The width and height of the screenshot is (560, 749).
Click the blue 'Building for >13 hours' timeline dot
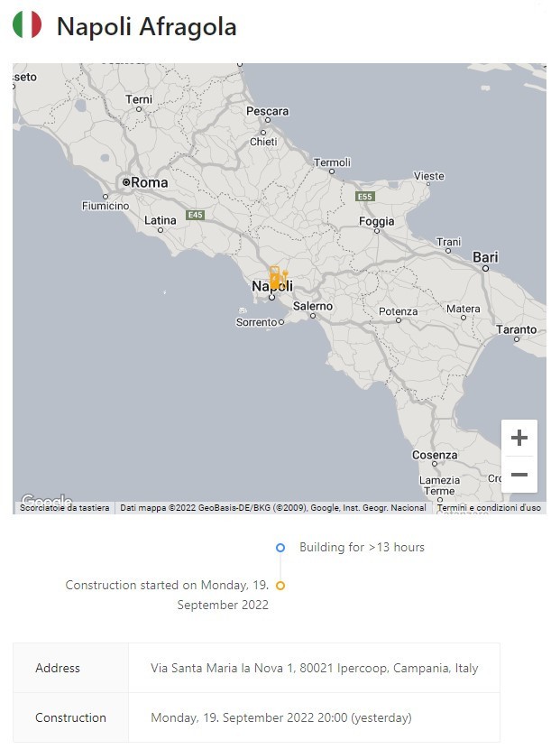pyautogui.click(x=280, y=548)
